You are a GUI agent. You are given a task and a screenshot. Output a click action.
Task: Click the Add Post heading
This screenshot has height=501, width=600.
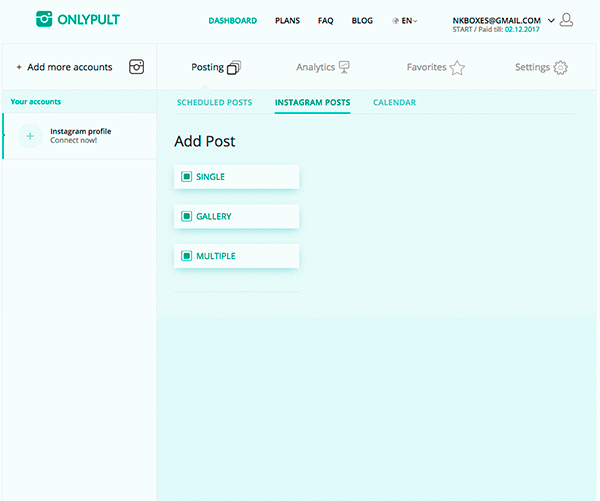coord(205,141)
